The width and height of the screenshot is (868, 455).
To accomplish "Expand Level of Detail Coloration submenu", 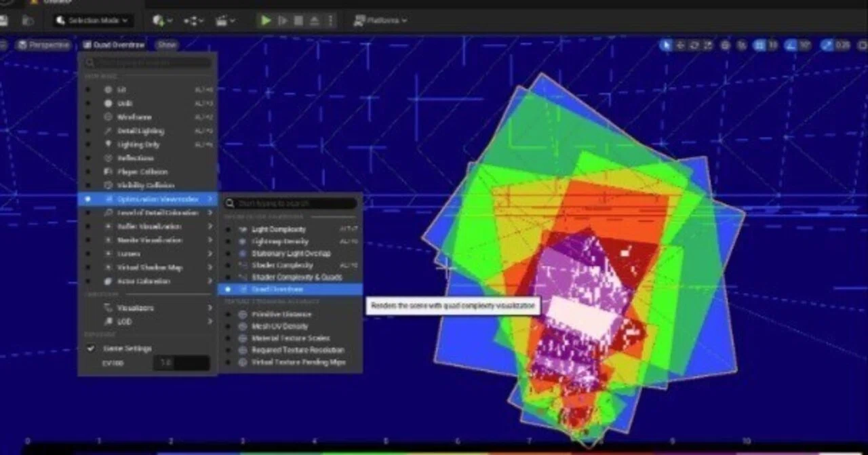I will (147, 213).
